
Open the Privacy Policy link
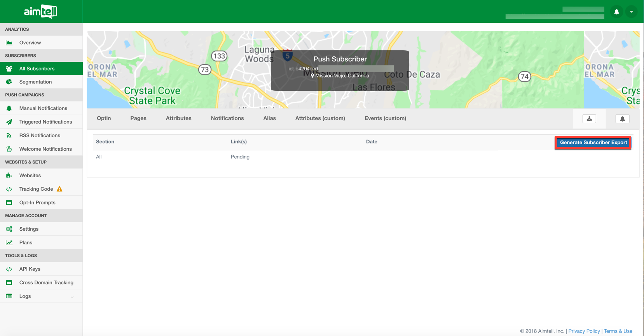(x=584, y=331)
